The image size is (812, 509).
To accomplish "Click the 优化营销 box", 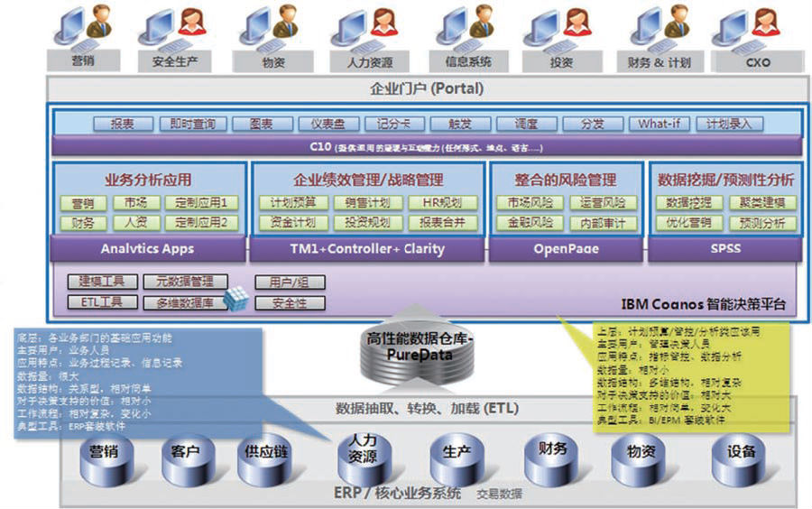I will tap(688, 223).
